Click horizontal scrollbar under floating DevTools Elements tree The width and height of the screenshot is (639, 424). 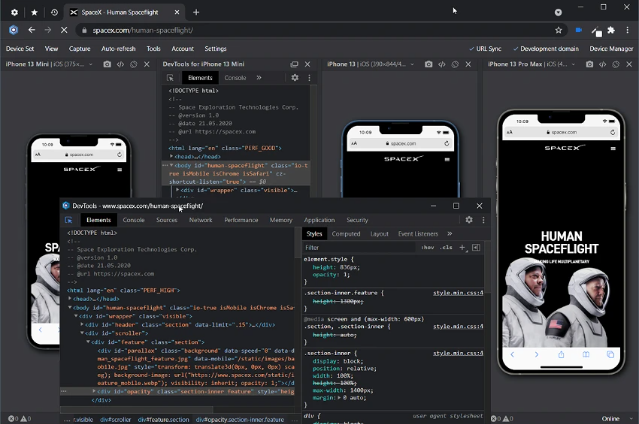pos(139,409)
